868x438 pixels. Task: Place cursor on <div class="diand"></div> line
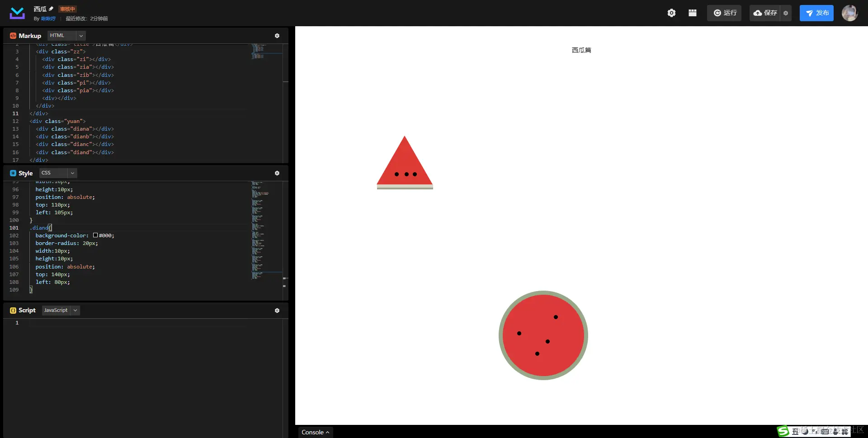[75, 152]
